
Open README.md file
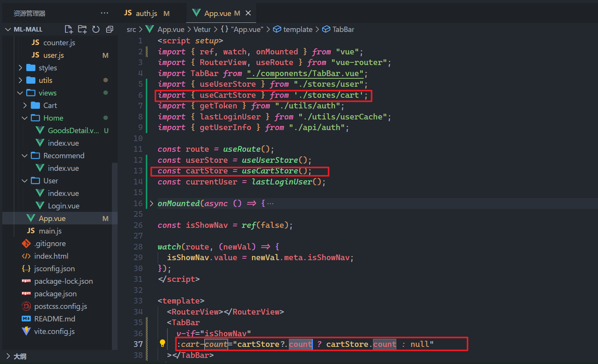click(54, 319)
